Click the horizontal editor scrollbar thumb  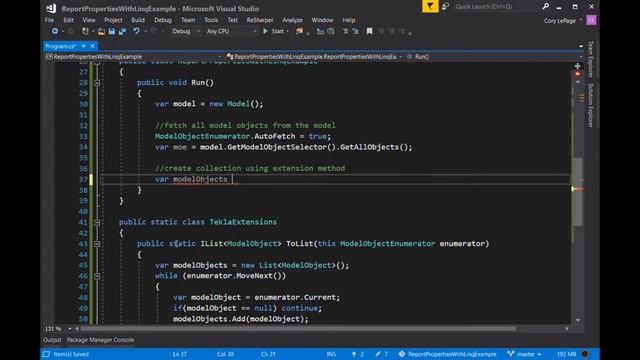coord(298,329)
